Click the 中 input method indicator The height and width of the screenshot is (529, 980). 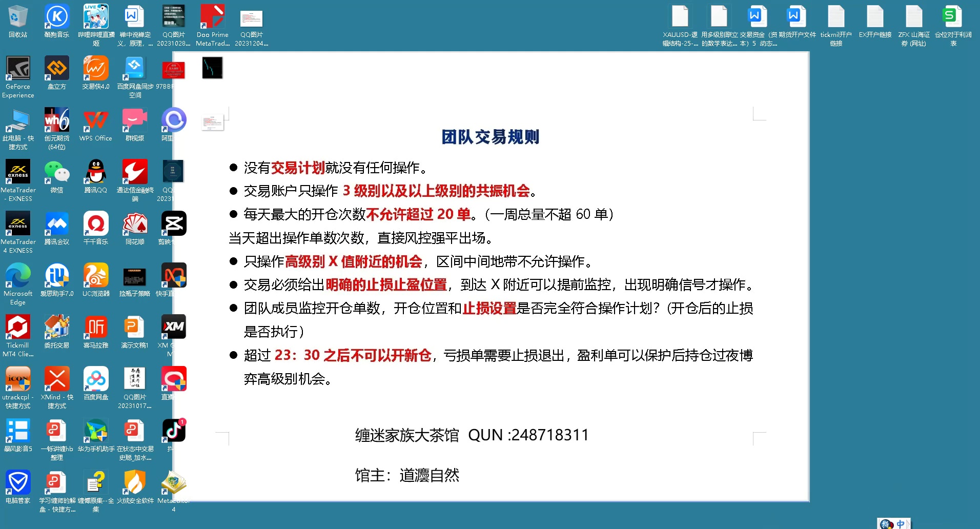(x=900, y=524)
